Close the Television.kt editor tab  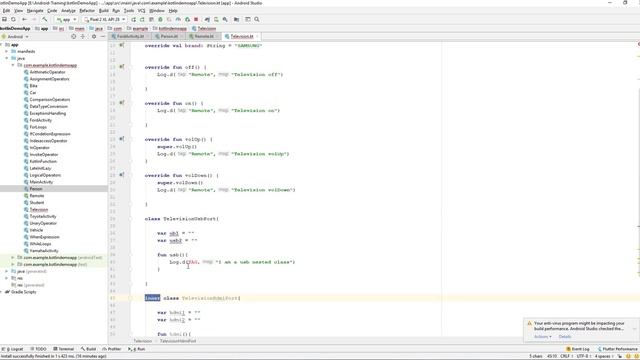pos(257,36)
